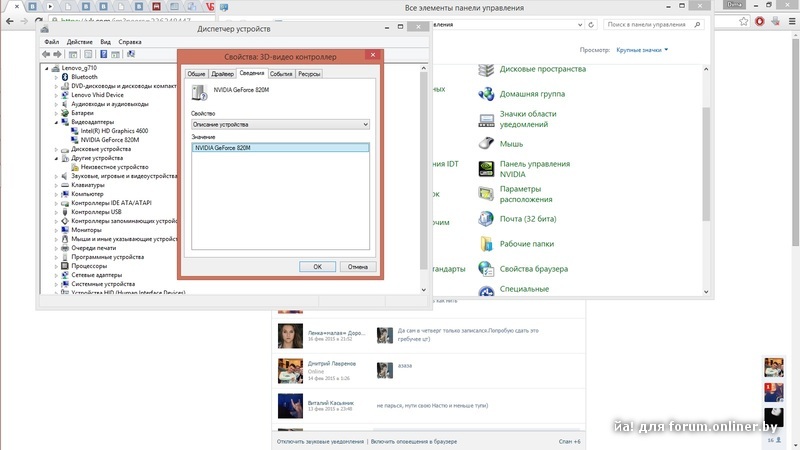Screen dimensions: 800x450
Task: Open Виталий Касьяник conversation name
Action: coord(331,403)
